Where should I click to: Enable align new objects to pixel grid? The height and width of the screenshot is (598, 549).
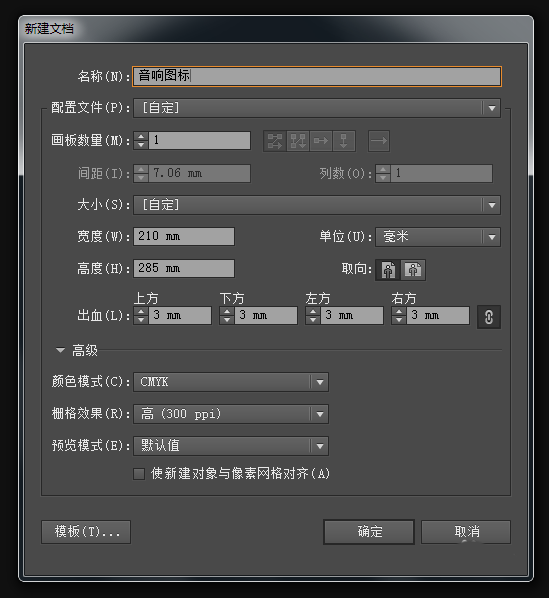point(139,474)
